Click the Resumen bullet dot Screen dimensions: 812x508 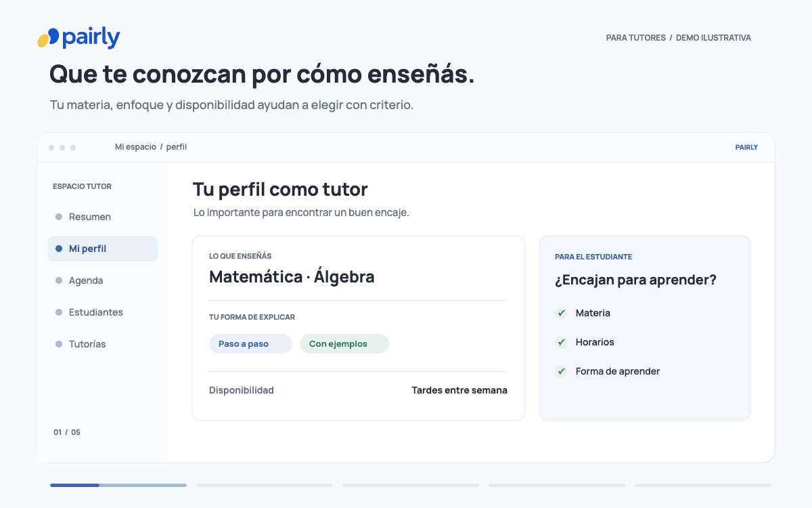[x=59, y=217]
